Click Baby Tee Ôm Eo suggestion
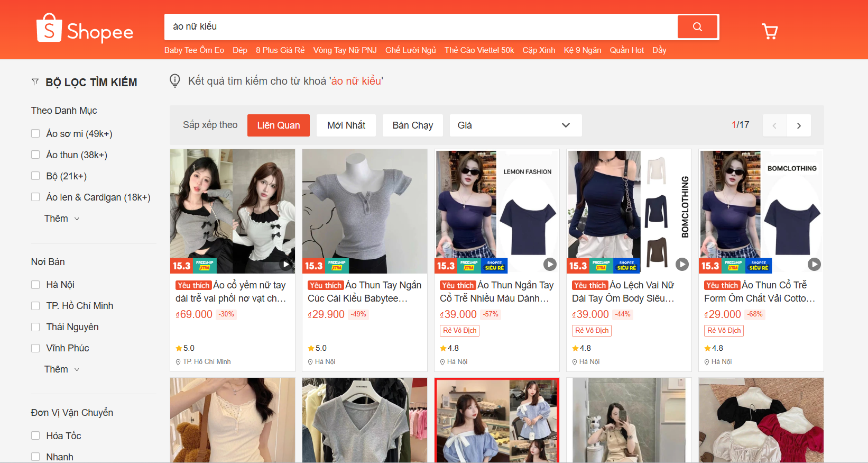The width and height of the screenshot is (868, 463). tap(194, 50)
